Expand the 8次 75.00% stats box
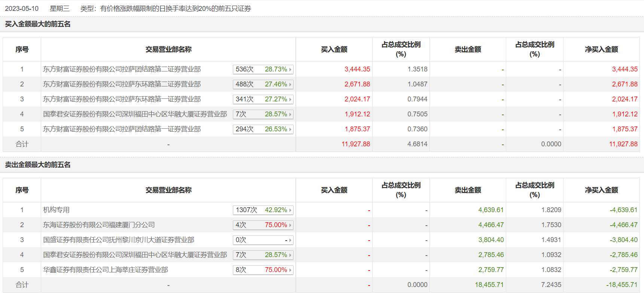Image resolution: width=644 pixels, height=293 pixels. [x=263, y=270]
